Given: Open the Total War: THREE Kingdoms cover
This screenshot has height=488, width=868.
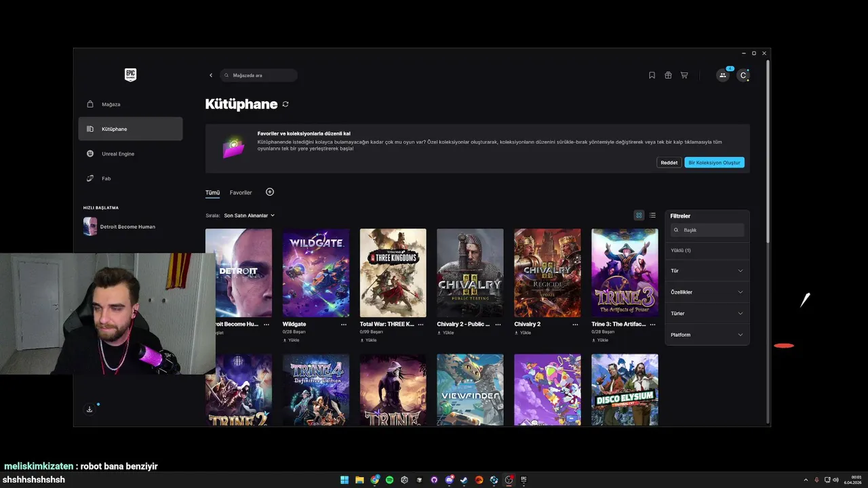Looking at the screenshot, I should (393, 272).
